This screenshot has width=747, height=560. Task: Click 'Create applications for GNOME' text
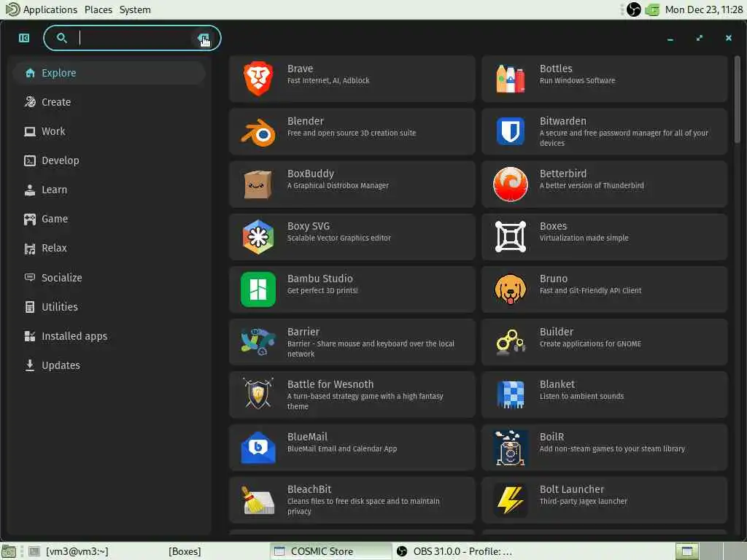pyautogui.click(x=589, y=343)
